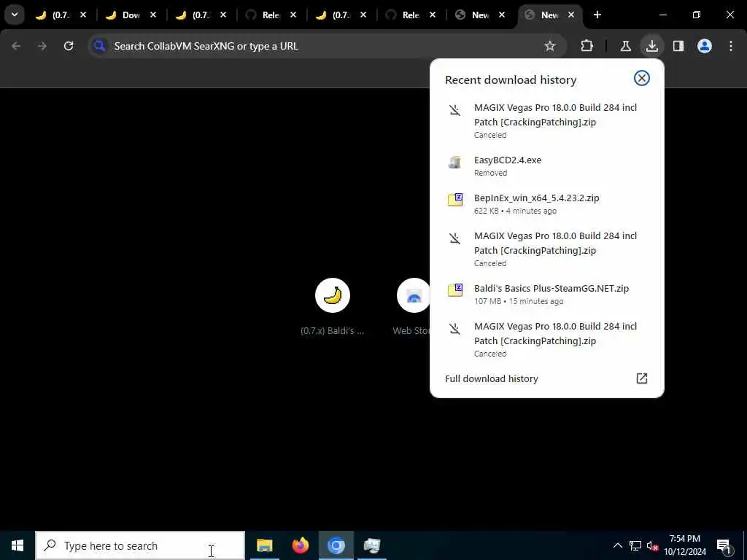This screenshot has height=560, width=747.
Task: Click the EasyBCD2.4.exe download entry
Action: click(x=547, y=166)
